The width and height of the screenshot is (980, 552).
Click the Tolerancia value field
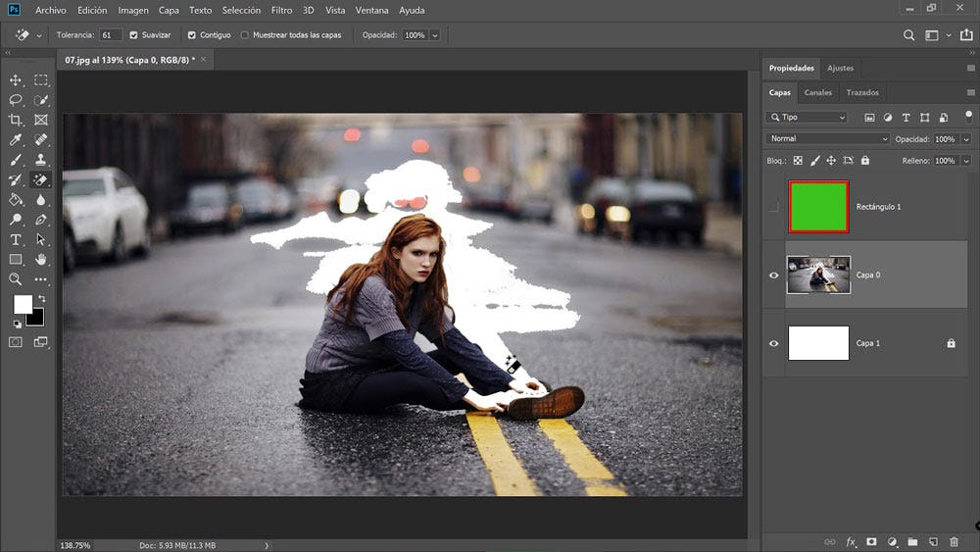click(x=111, y=35)
